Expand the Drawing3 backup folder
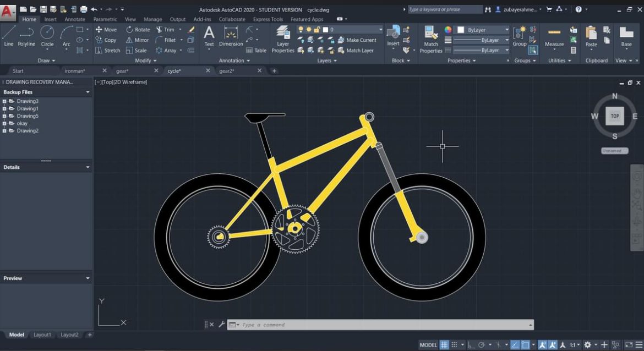This screenshot has width=644, height=351. coord(4,101)
